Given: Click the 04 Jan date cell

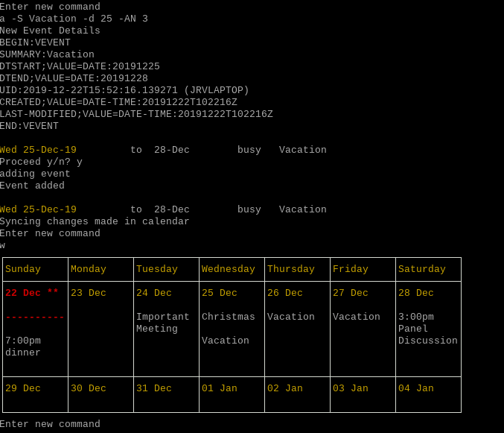Looking at the screenshot, I should coord(415,388).
